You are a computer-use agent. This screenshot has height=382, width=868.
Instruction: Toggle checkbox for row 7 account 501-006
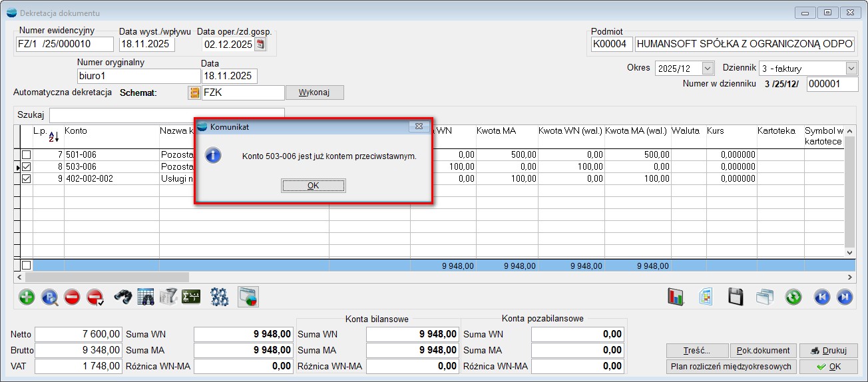coord(26,154)
